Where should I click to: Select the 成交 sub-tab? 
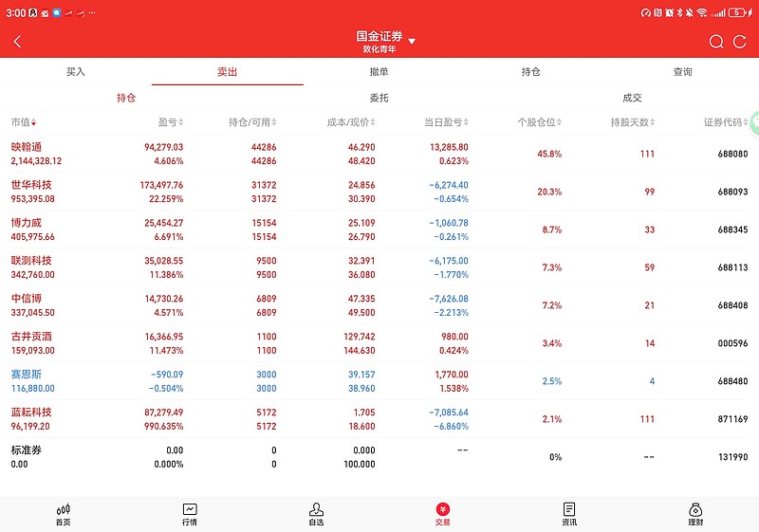tap(632, 98)
